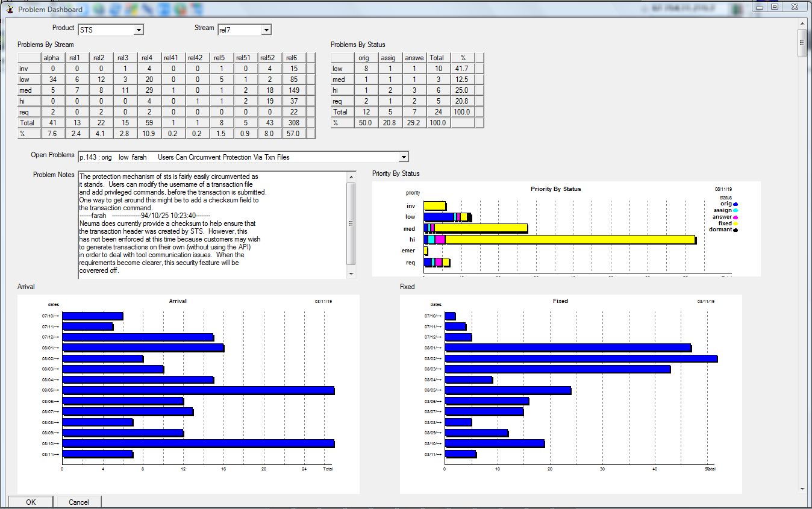
Task: Click the Problem Dashboard wizard icon in title bar
Action: coord(10,9)
